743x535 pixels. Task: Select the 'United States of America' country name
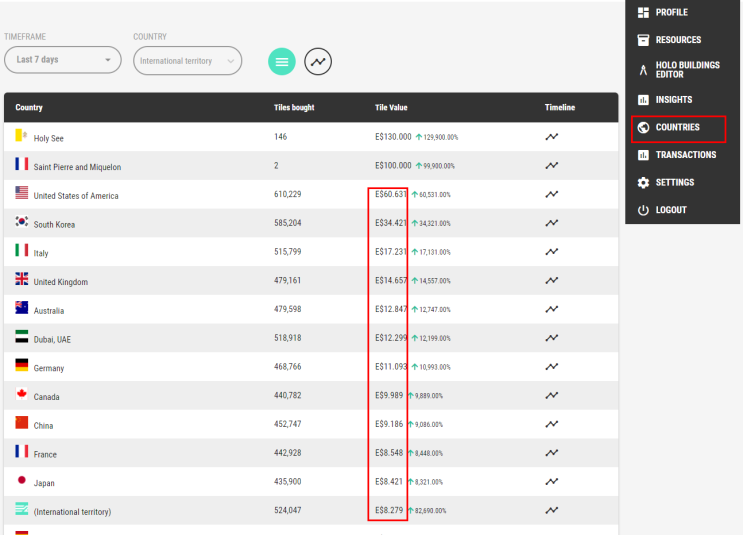pos(76,196)
